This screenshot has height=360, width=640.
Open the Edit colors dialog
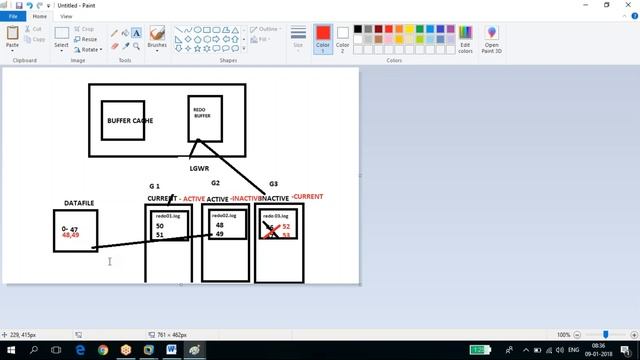pos(465,39)
